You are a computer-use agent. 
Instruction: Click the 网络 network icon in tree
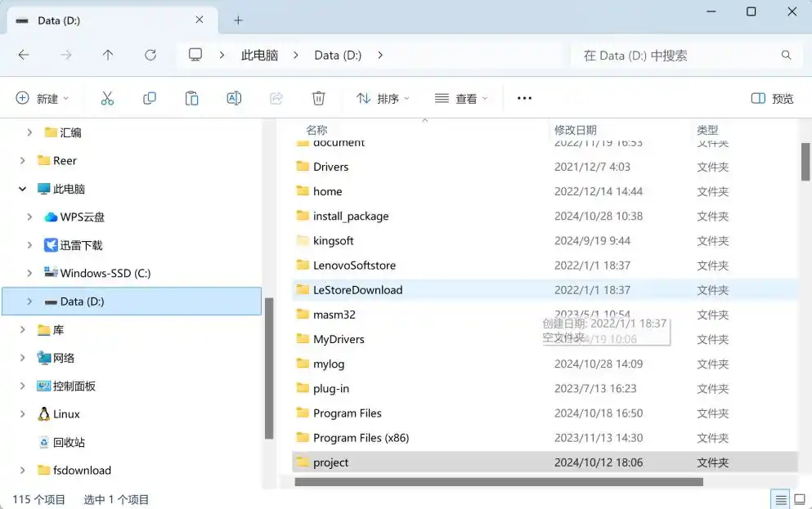pyautogui.click(x=43, y=357)
